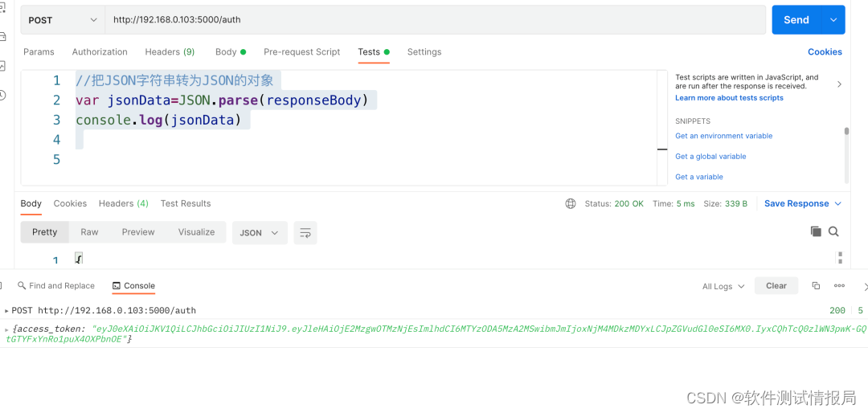Select the Tests tab
Screen dimensions: 868x413
[x=374, y=52]
